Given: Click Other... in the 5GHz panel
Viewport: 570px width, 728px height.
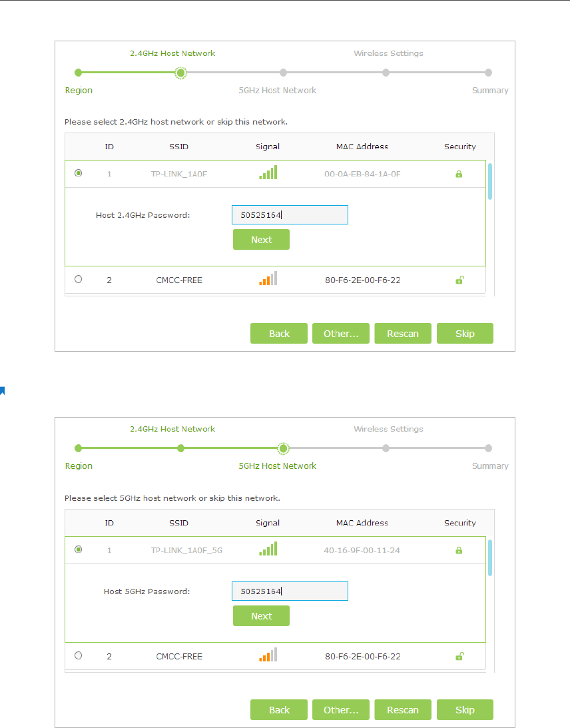Looking at the screenshot, I should pos(341,709).
